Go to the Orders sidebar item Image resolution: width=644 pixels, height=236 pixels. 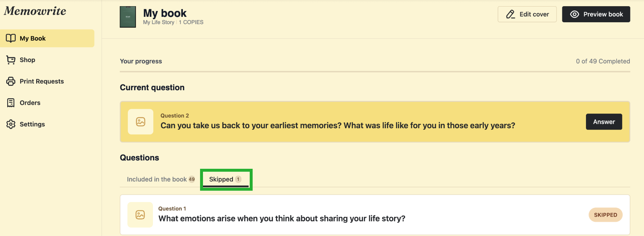(x=30, y=103)
